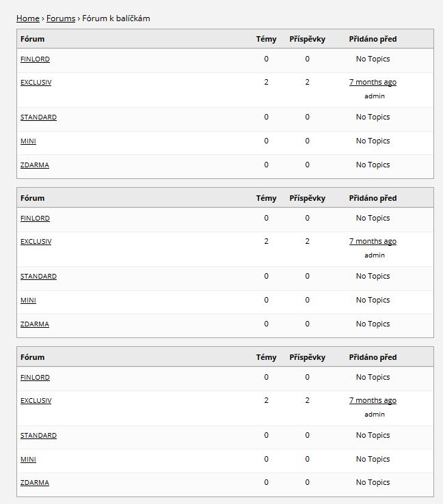Select ZDARMA forum in the bottom table
Screen dimensions: 443x504
(x=34, y=483)
